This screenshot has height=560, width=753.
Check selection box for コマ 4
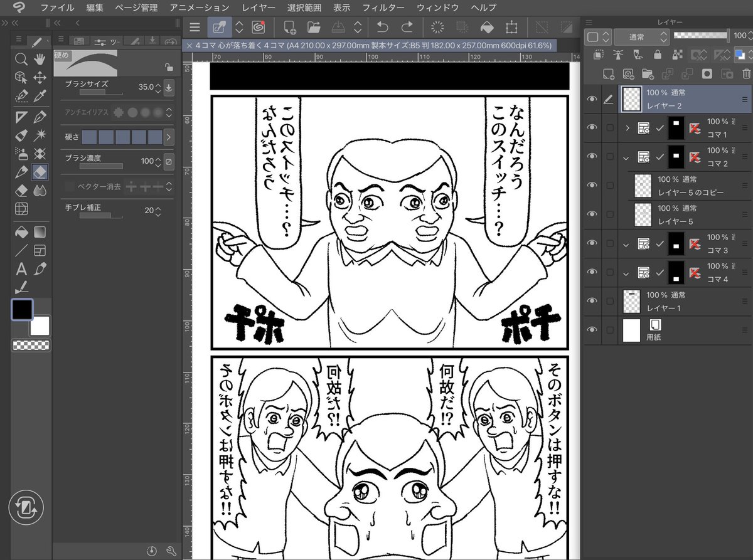[609, 272]
